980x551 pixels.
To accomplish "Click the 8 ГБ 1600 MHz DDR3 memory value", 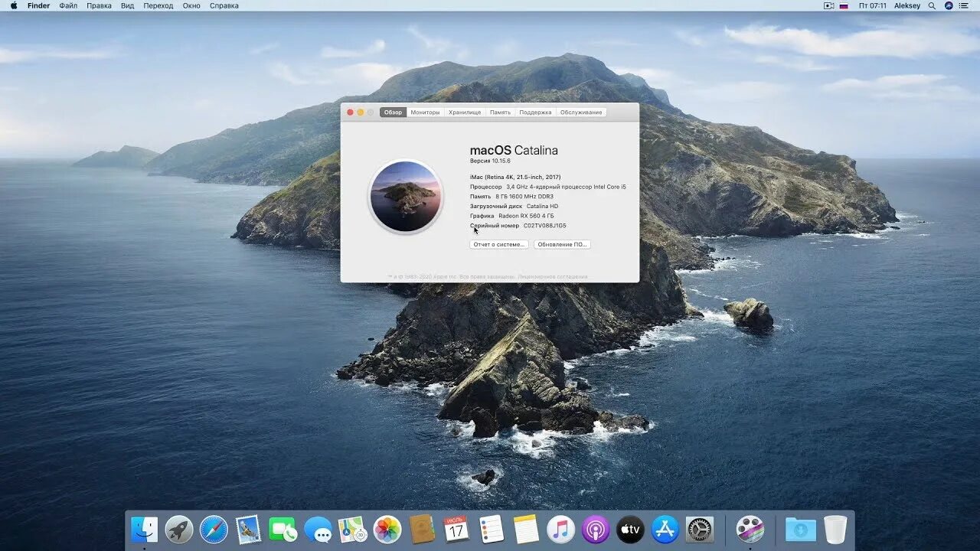I will [524, 197].
